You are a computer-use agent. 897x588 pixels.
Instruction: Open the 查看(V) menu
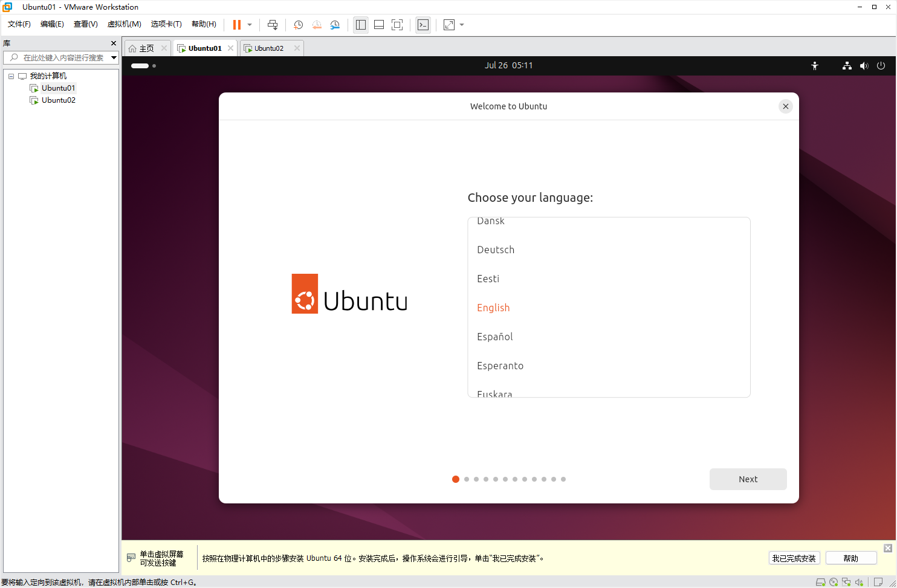[86, 24]
